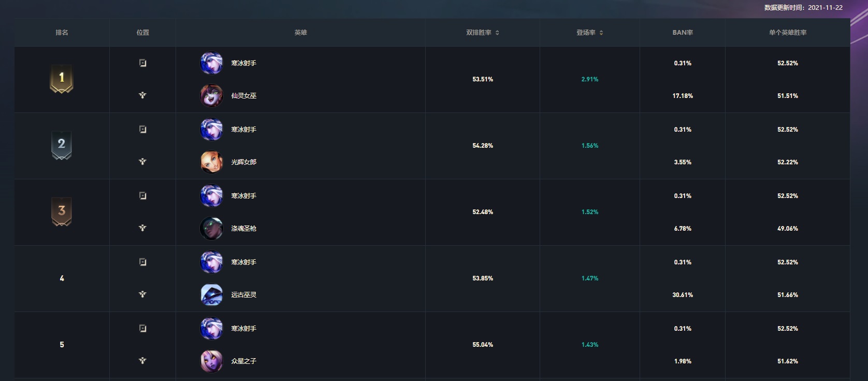Image resolution: width=868 pixels, height=381 pixels.
Task: Click the rank 1 gold badge
Action: click(x=62, y=79)
